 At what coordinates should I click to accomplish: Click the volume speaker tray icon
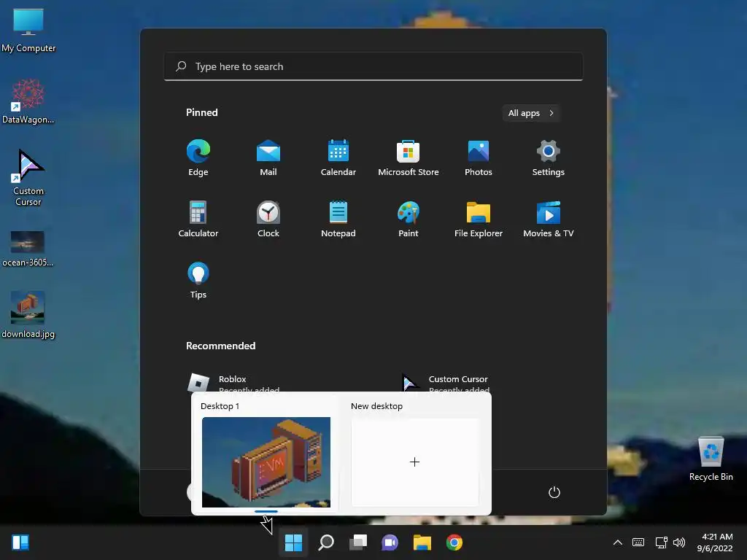(679, 542)
